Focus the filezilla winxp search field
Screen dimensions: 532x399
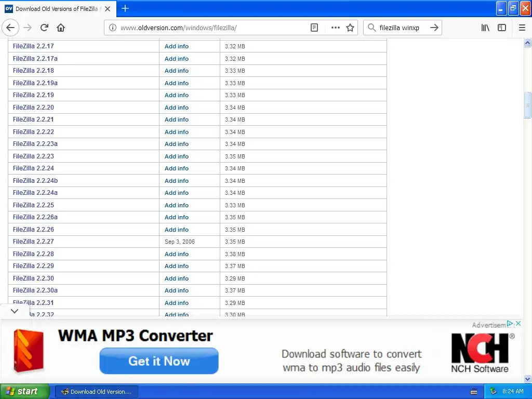point(402,28)
